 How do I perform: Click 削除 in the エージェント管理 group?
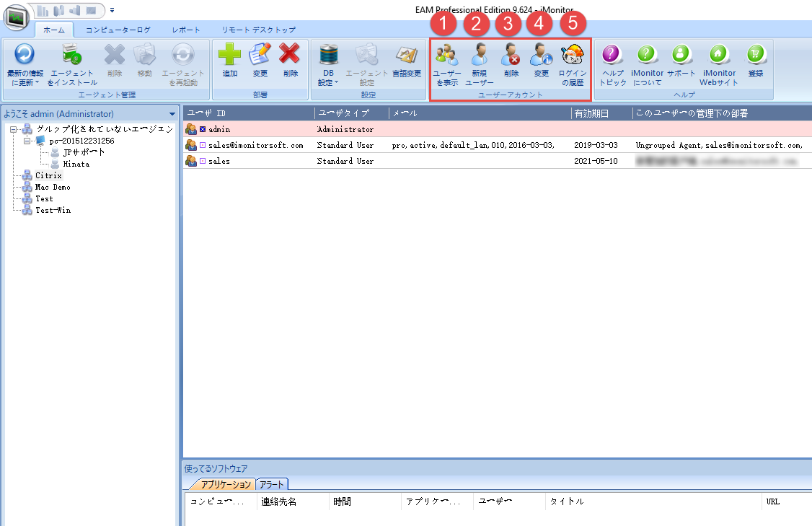pos(115,54)
